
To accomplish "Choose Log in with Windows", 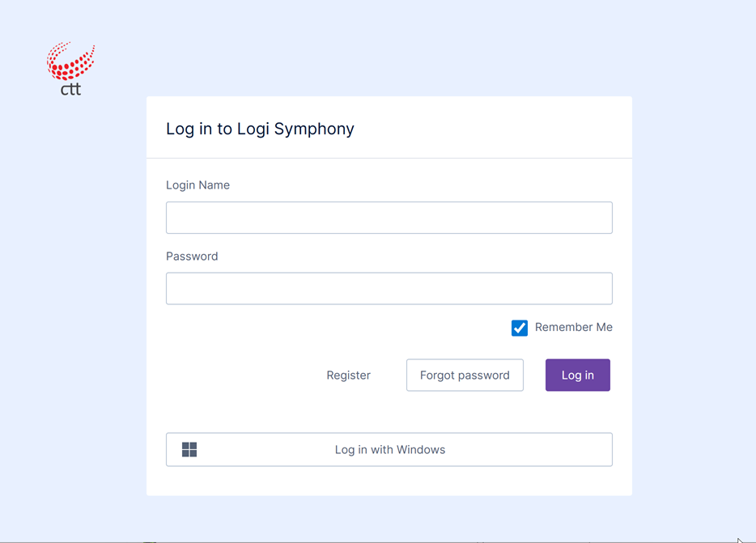I will point(389,449).
